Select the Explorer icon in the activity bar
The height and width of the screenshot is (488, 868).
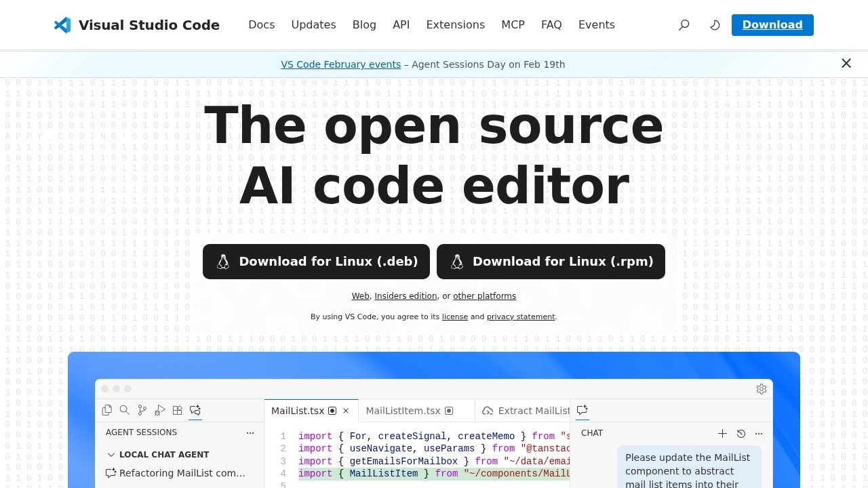tap(107, 410)
